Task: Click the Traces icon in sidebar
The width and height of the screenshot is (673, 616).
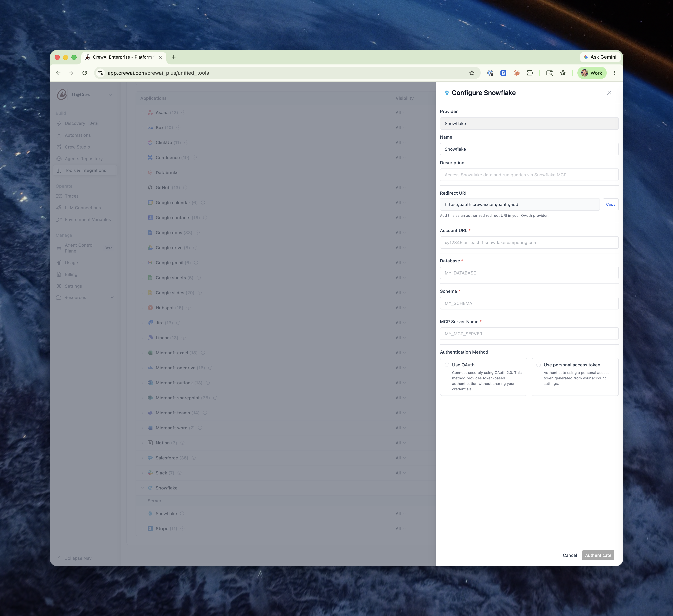Action: click(x=59, y=196)
